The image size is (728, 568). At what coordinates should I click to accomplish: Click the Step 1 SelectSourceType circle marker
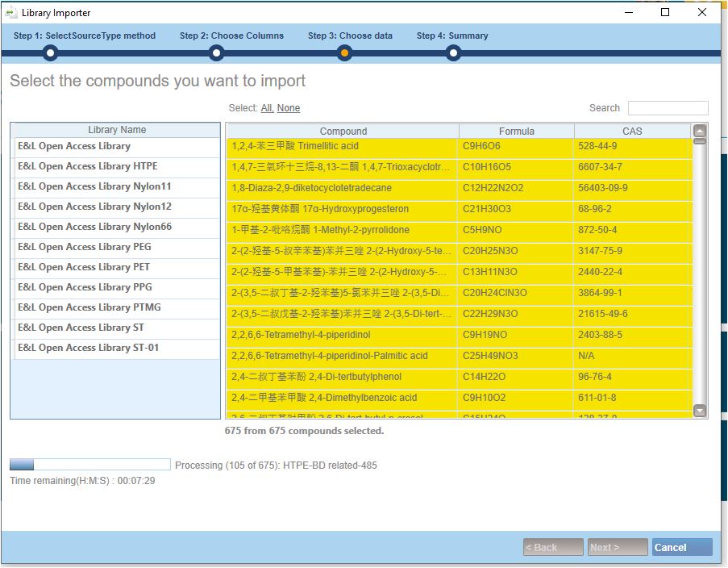[50, 53]
